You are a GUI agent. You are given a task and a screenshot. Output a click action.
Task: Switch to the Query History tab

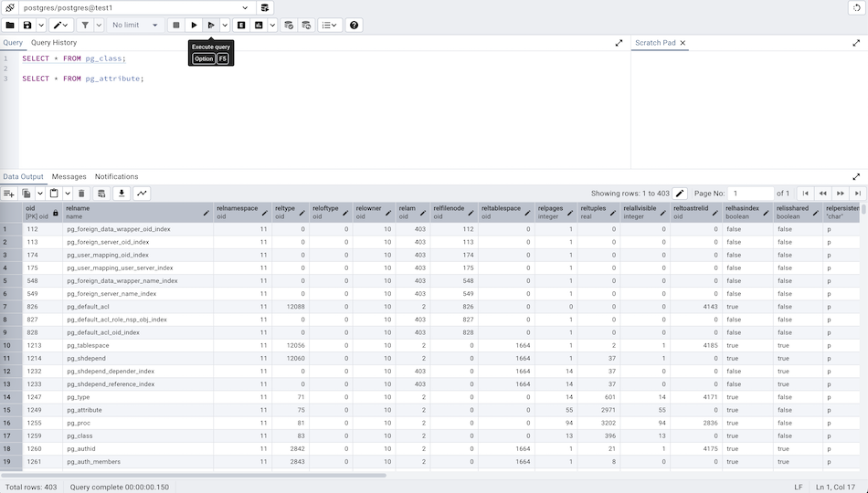pyautogui.click(x=54, y=43)
